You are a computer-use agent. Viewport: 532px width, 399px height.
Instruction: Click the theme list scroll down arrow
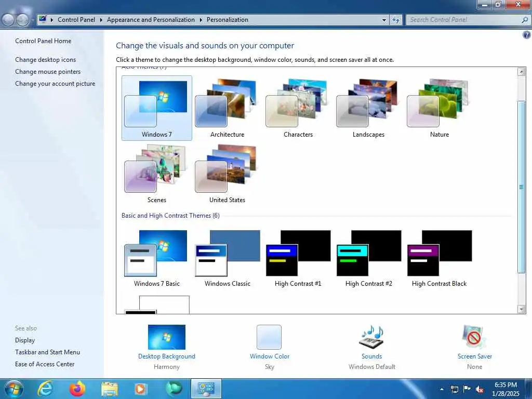click(x=521, y=309)
